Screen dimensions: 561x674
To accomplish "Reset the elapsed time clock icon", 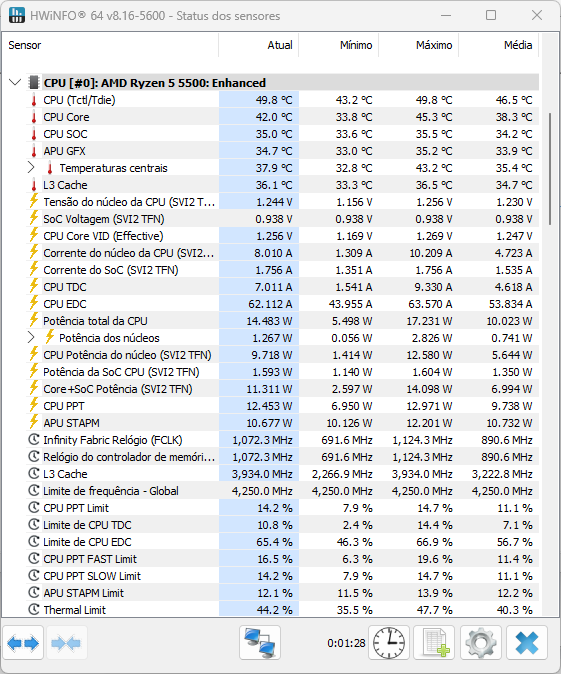I will click(x=389, y=643).
